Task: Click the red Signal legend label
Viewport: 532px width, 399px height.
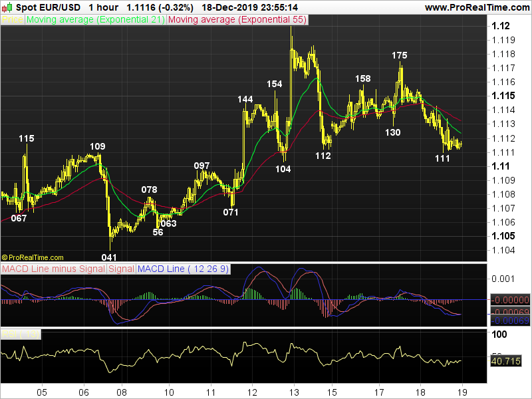Action: [121, 269]
